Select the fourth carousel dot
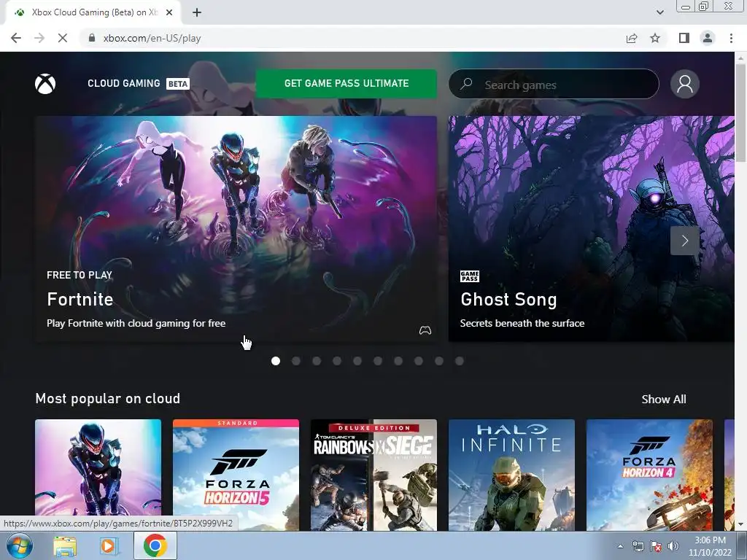 click(x=337, y=361)
